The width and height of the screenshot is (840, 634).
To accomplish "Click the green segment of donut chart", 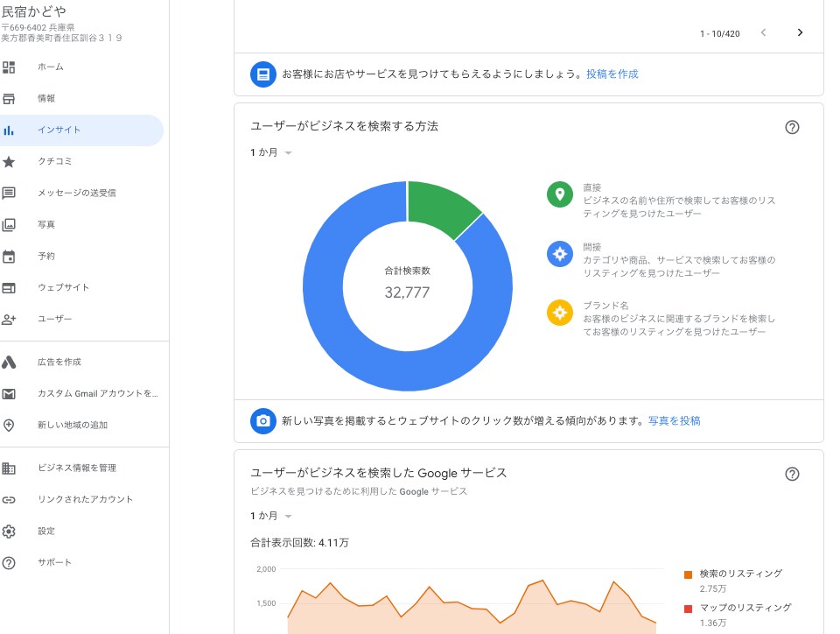I will pos(441,207).
